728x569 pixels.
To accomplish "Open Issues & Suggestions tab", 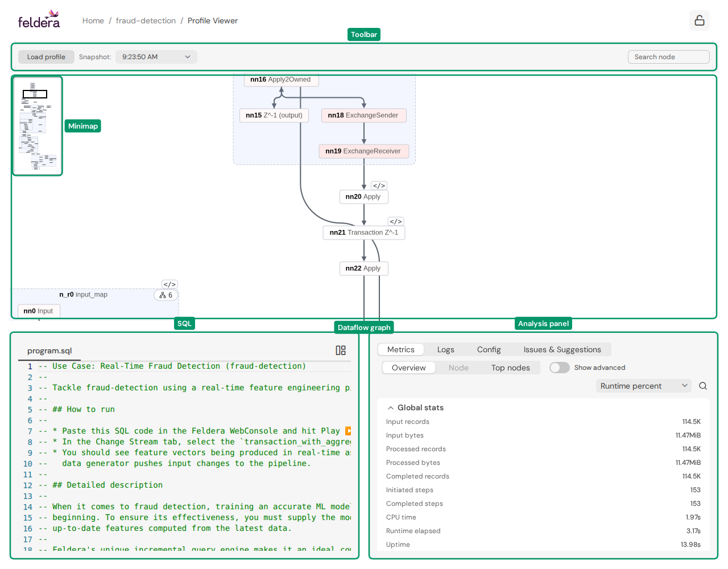I will (562, 349).
